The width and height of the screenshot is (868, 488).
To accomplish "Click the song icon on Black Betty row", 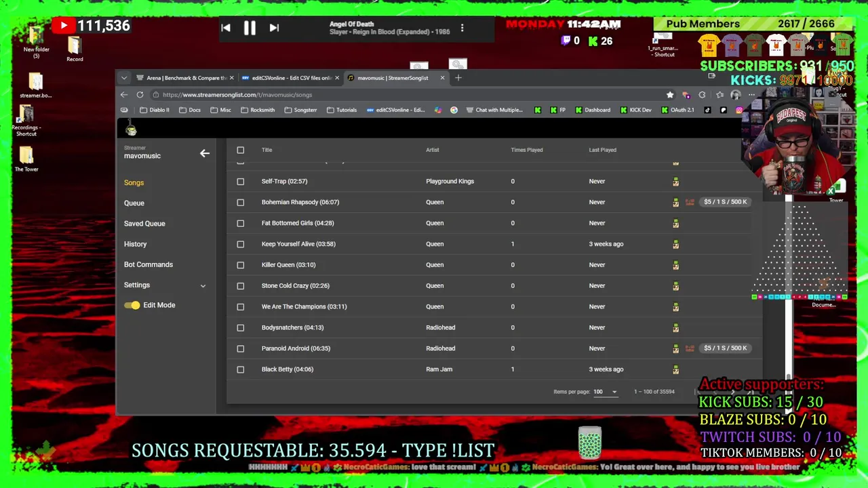I will [x=675, y=369].
